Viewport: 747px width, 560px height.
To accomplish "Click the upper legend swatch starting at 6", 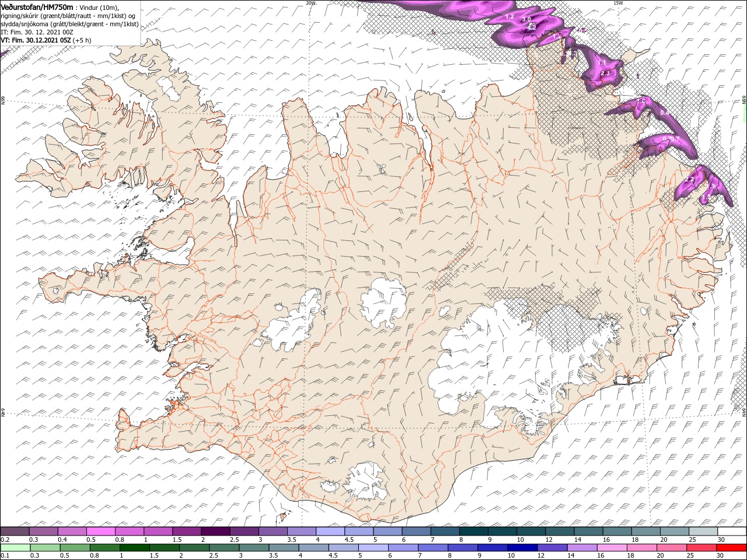I will pyautogui.click(x=416, y=531).
